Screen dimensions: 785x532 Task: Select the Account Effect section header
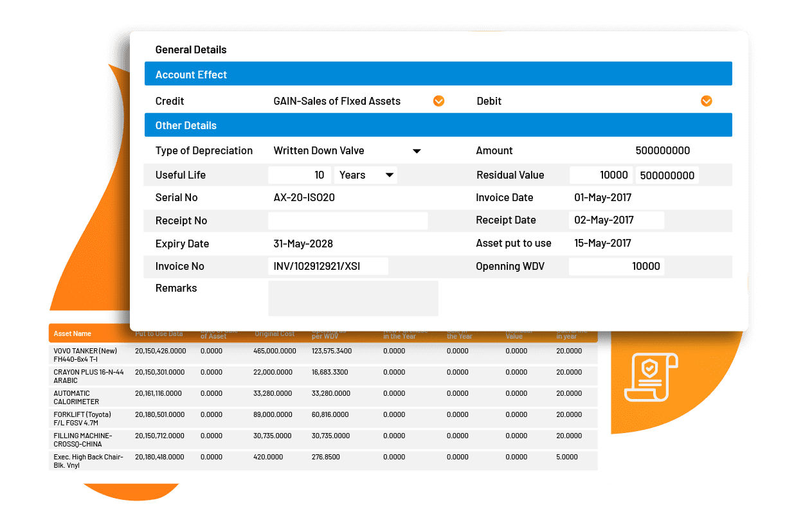438,75
